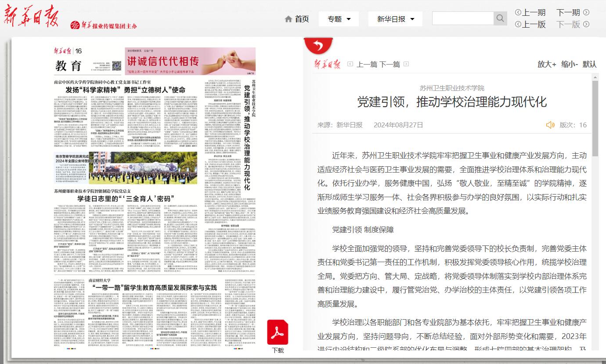606x364 pixels.
Task: Click the right arrow icon after 下一篇
Action: click(406, 64)
